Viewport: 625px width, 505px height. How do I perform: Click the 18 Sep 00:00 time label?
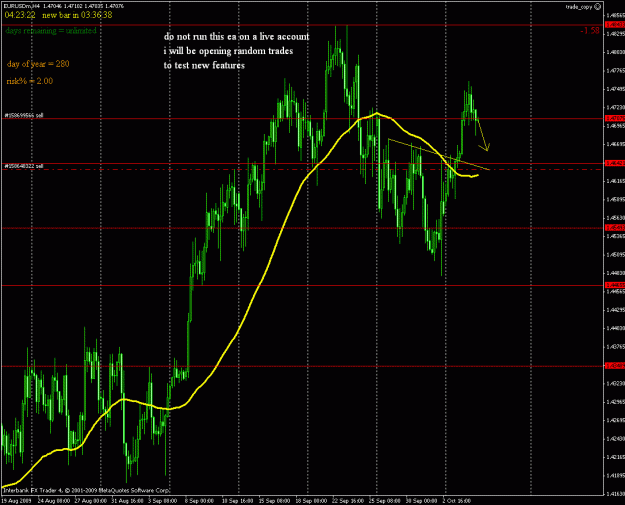click(311, 501)
